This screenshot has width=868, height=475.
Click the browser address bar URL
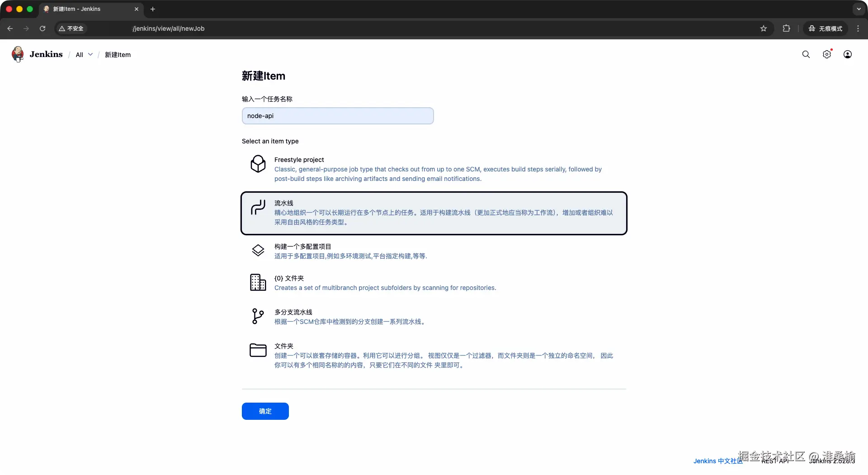(x=168, y=28)
